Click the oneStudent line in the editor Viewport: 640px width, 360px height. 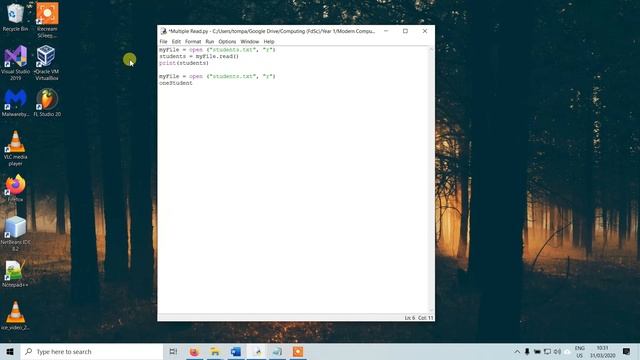tap(176, 83)
